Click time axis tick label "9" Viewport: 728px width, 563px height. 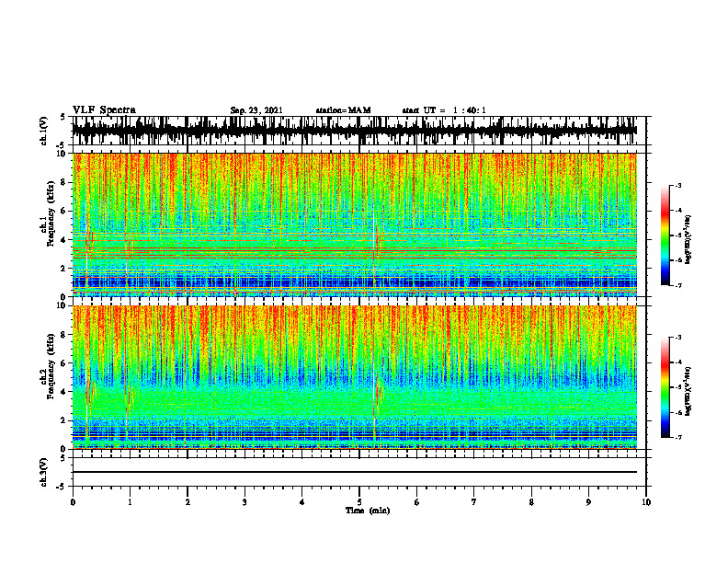coord(588,502)
